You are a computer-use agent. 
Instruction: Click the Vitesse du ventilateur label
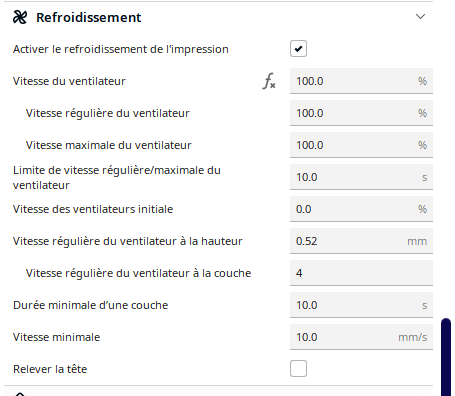tap(69, 81)
